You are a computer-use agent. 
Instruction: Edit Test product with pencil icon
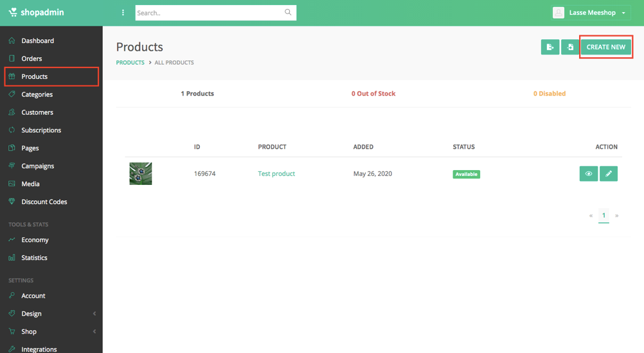click(x=609, y=173)
